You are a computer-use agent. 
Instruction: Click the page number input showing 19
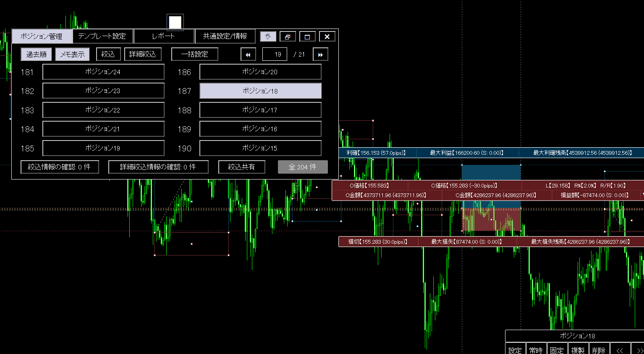coord(275,54)
